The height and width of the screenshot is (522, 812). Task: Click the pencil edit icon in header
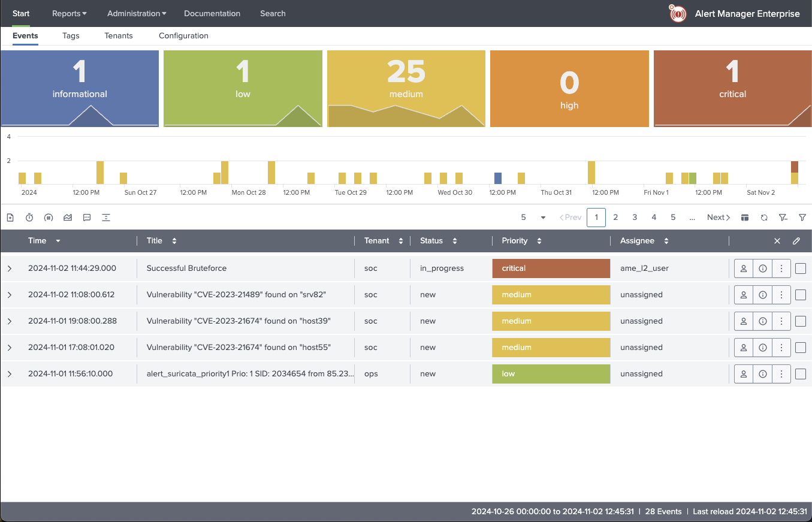coord(796,241)
